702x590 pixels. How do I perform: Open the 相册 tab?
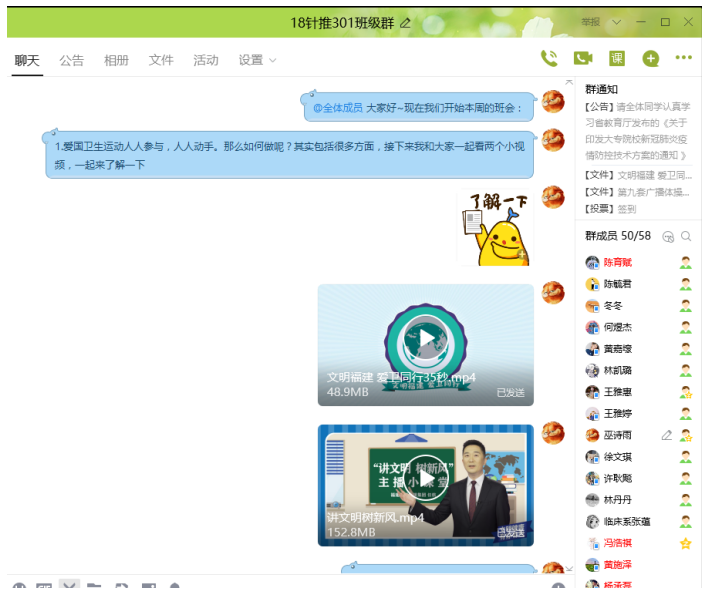(116, 60)
